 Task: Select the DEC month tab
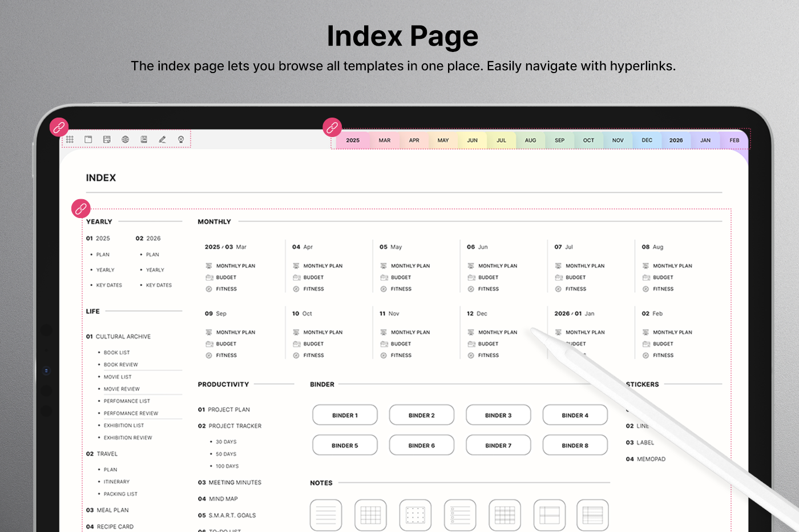[x=647, y=140]
